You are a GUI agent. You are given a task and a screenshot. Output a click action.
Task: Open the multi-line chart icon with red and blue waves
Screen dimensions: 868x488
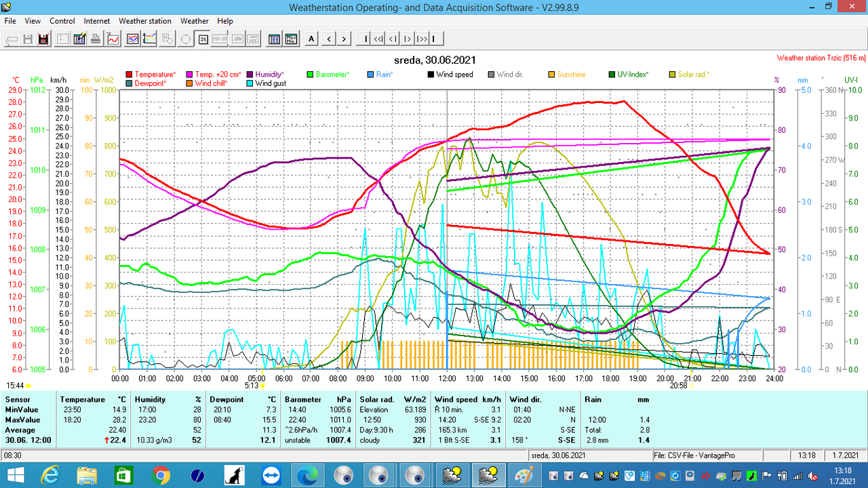click(133, 39)
